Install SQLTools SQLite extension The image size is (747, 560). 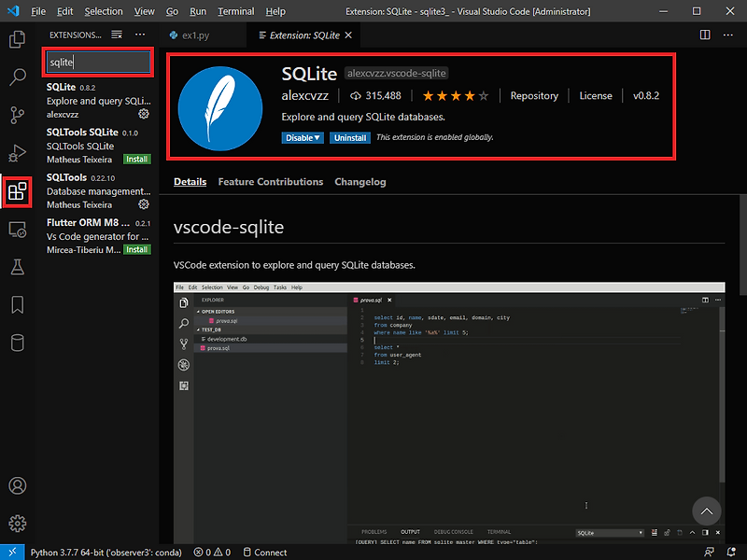pyautogui.click(x=136, y=159)
